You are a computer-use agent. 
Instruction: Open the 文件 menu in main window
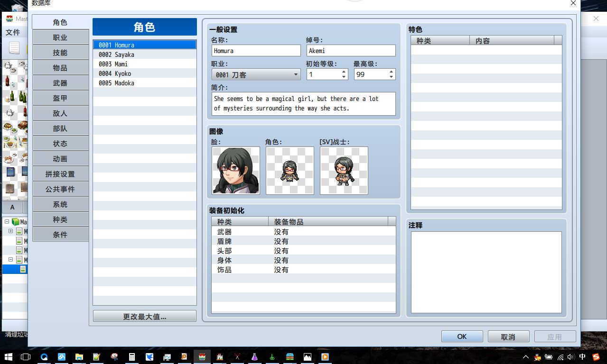pos(13,32)
